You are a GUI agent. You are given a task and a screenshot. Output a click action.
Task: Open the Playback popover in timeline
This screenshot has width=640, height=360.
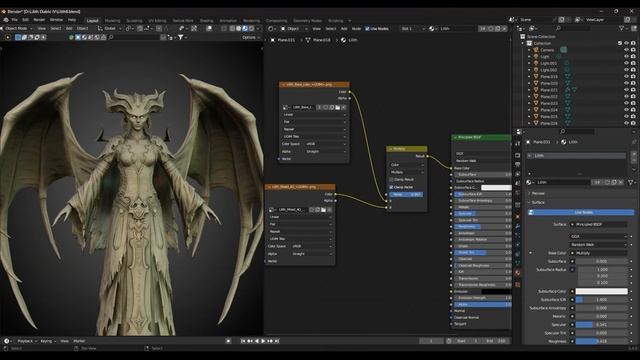(26, 341)
